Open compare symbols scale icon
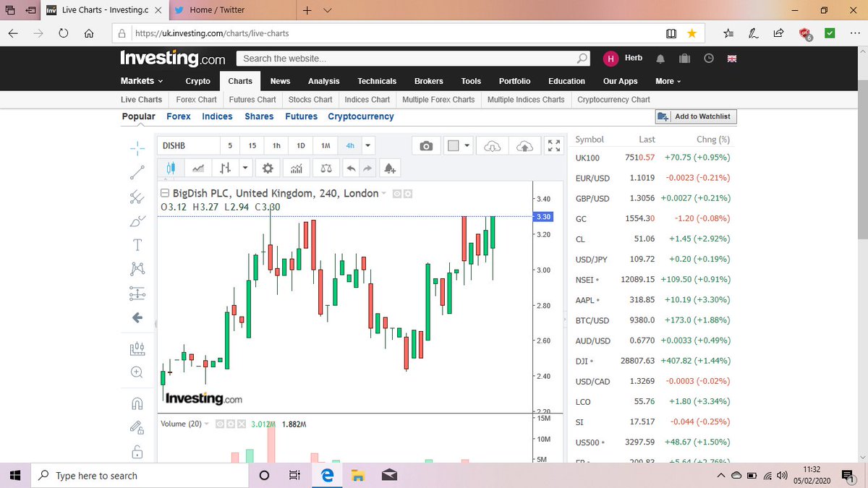868x488 pixels. click(x=326, y=168)
